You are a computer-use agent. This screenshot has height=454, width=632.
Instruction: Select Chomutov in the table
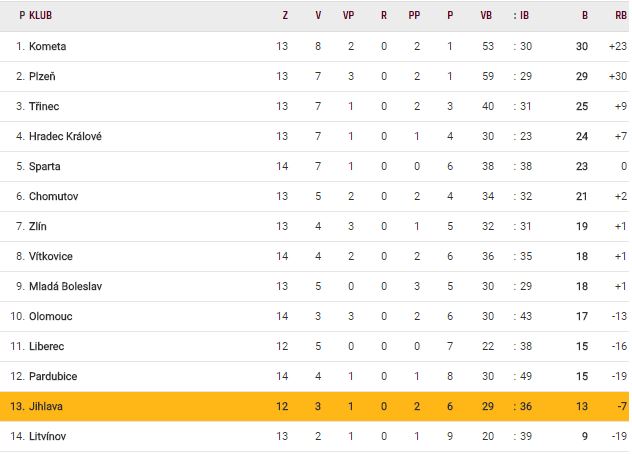click(x=53, y=196)
